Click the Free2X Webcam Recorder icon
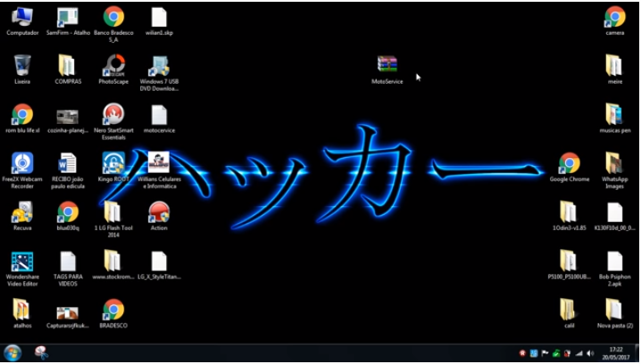 22,163
